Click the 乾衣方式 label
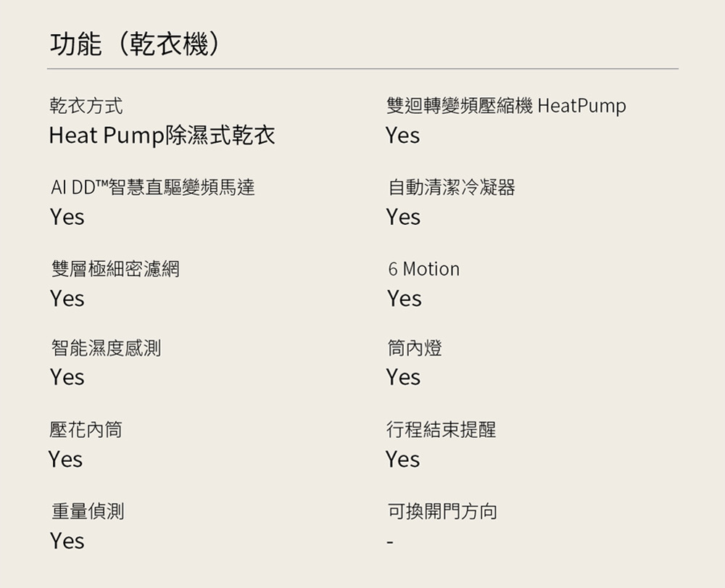Screen dimensions: 725x588 click(x=86, y=107)
